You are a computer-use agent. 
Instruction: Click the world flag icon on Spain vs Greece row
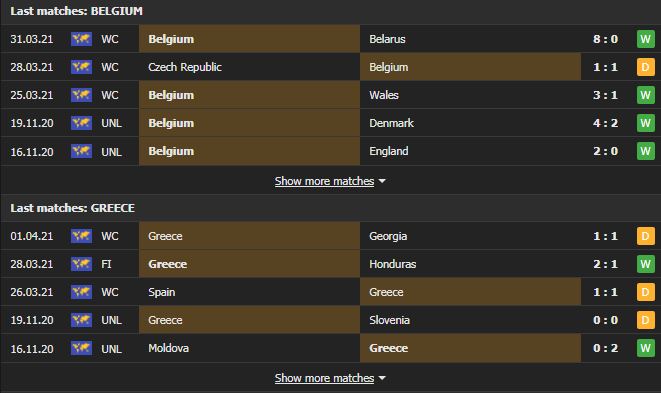(81, 292)
